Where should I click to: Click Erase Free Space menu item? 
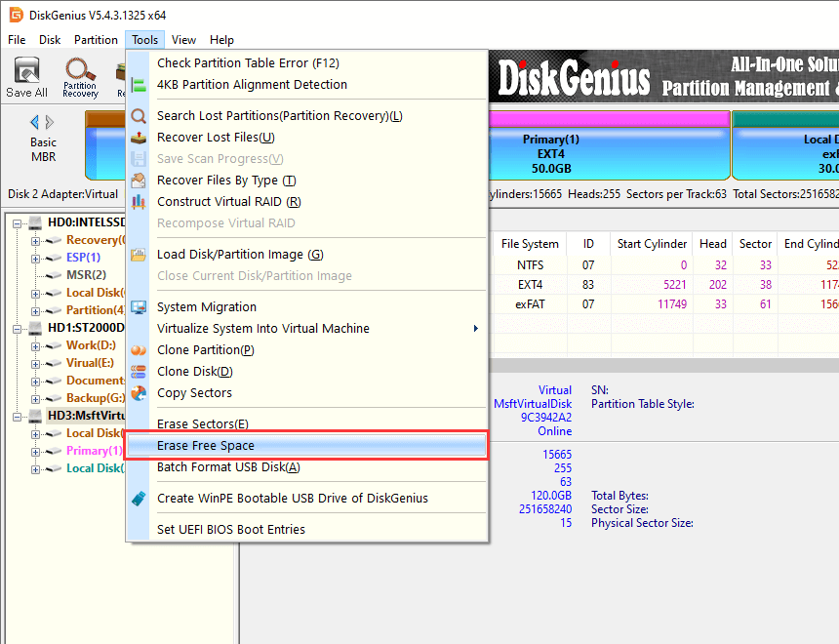click(x=205, y=446)
